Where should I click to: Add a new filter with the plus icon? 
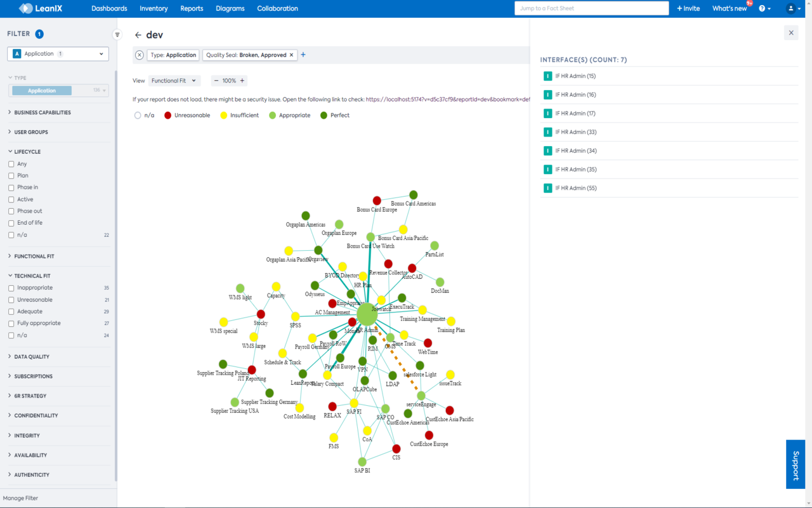[x=303, y=55]
